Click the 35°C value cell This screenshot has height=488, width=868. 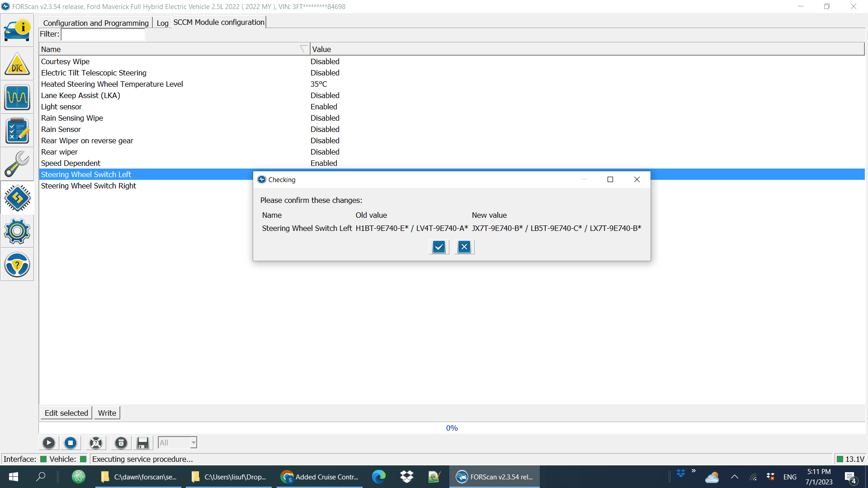319,84
